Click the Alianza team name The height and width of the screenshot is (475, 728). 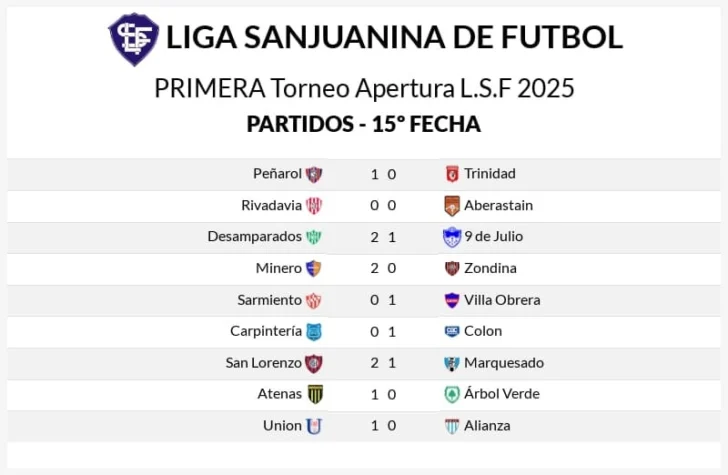pos(487,426)
